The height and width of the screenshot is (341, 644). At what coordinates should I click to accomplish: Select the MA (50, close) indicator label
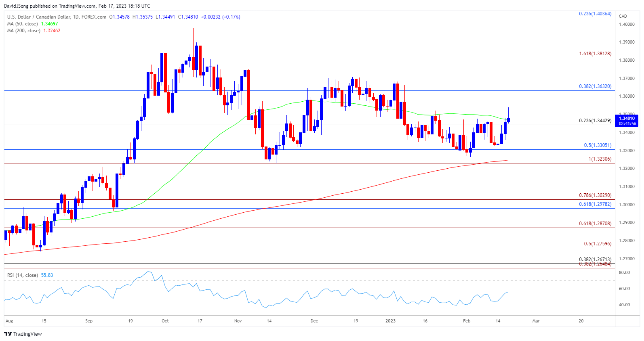tap(23, 24)
